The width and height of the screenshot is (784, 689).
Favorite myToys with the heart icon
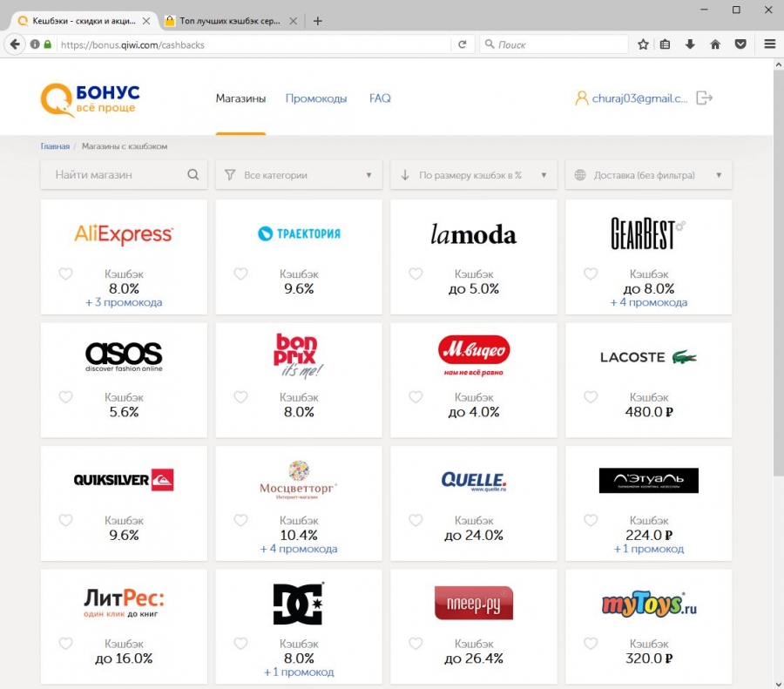click(591, 644)
